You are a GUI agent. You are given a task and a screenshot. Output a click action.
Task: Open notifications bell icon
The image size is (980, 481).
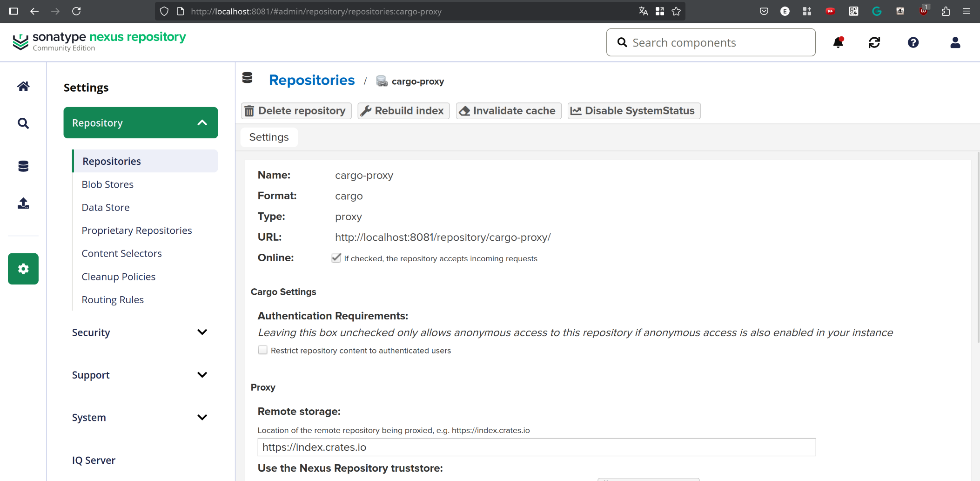(838, 42)
